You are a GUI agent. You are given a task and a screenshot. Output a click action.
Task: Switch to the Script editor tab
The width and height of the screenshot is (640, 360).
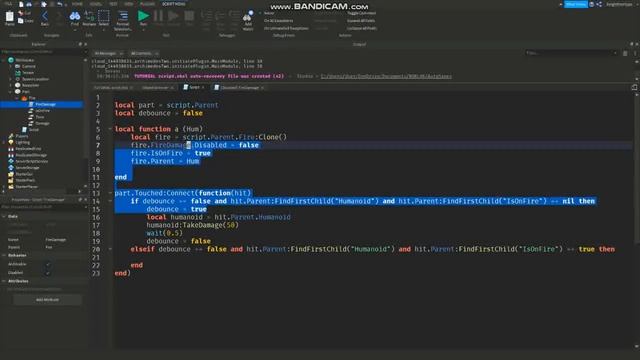pyautogui.click(x=193, y=87)
